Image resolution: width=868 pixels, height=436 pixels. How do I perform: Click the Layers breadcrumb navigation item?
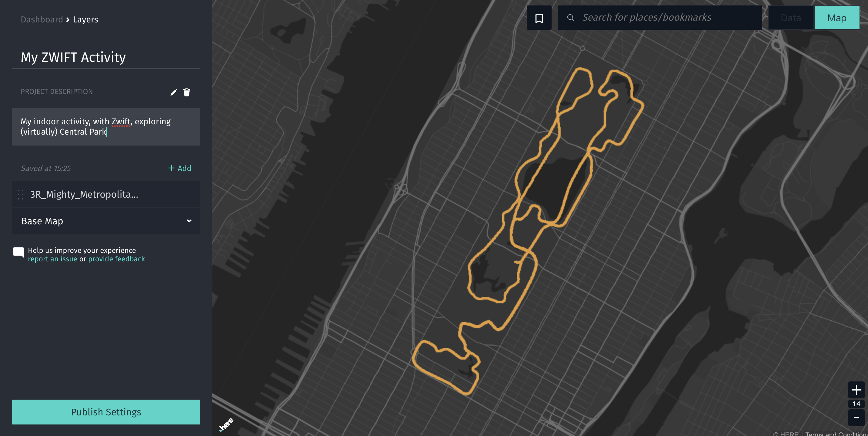(85, 19)
